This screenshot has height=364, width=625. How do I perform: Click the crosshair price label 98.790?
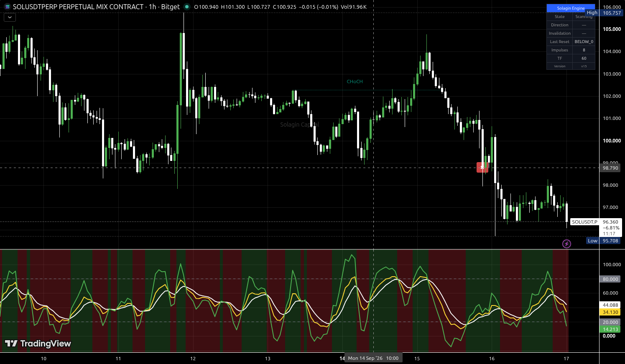tap(610, 168)
